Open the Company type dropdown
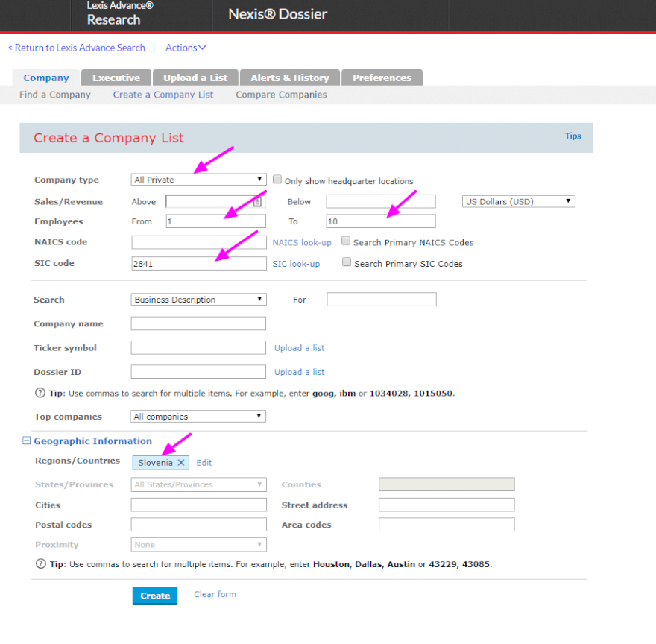The height and width of the screenshot is (644, 656). 198,180
